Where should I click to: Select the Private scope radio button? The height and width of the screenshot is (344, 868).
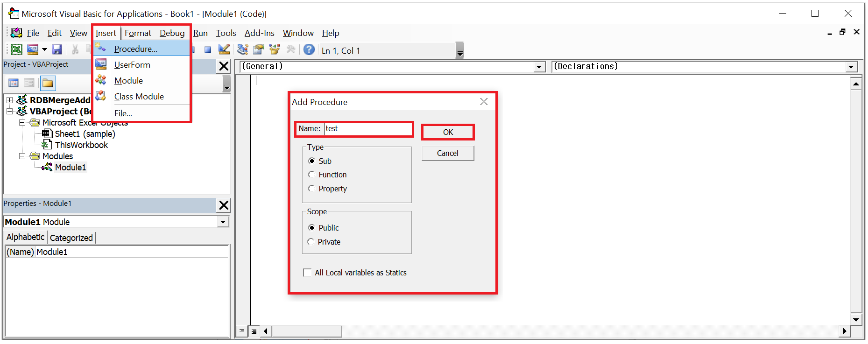(x=311, y=242)
